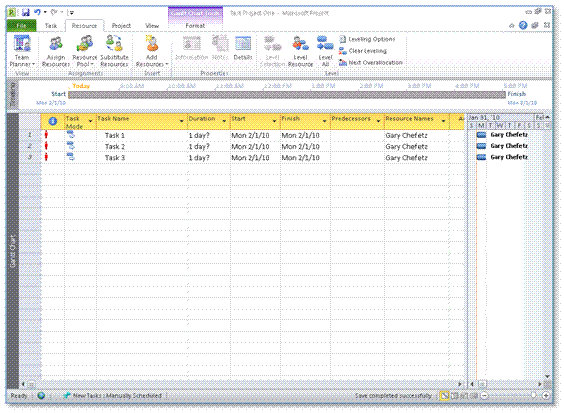Open Leveling Options
This screenshot has height=414, width=564.
point(367,39)
